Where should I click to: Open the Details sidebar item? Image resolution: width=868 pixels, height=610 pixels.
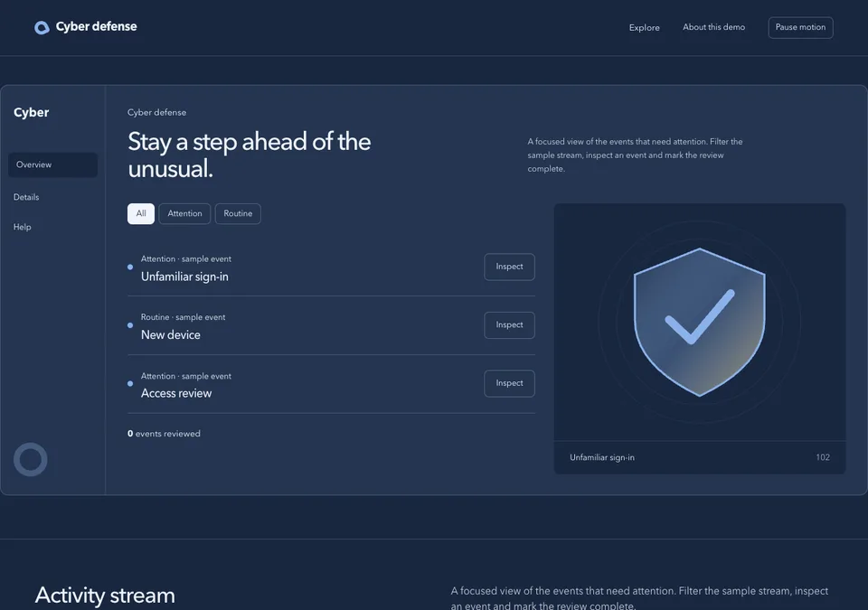pos(26,197)
